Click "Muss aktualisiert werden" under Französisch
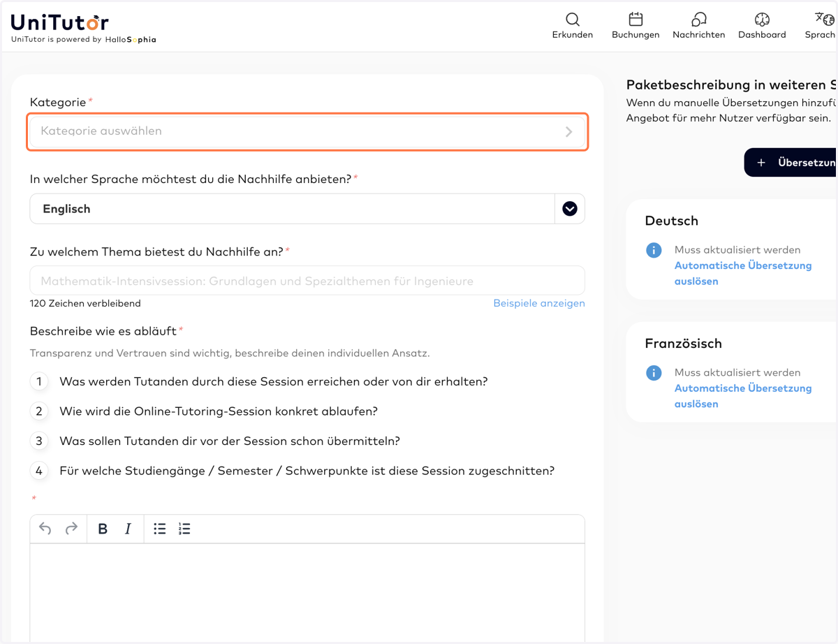The width and height of the screenshot is (838, 644). coord(737,373)
